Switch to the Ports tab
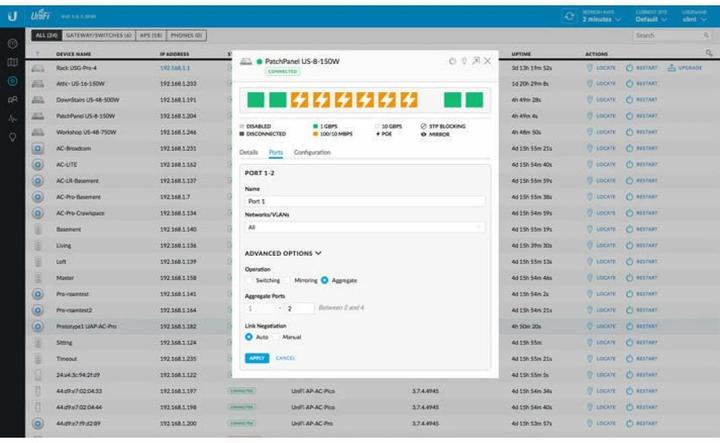 (x=276, y=152)
